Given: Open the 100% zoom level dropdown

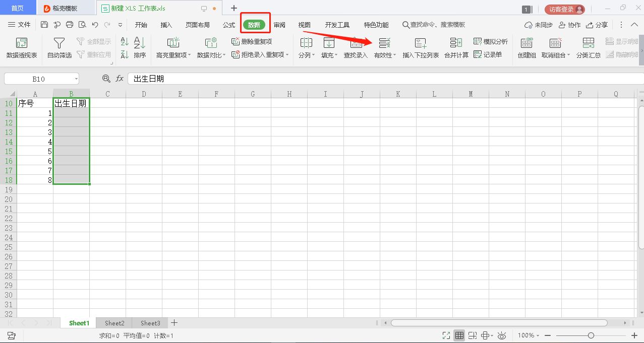Looking at the screenshot, I should (529, 335).
